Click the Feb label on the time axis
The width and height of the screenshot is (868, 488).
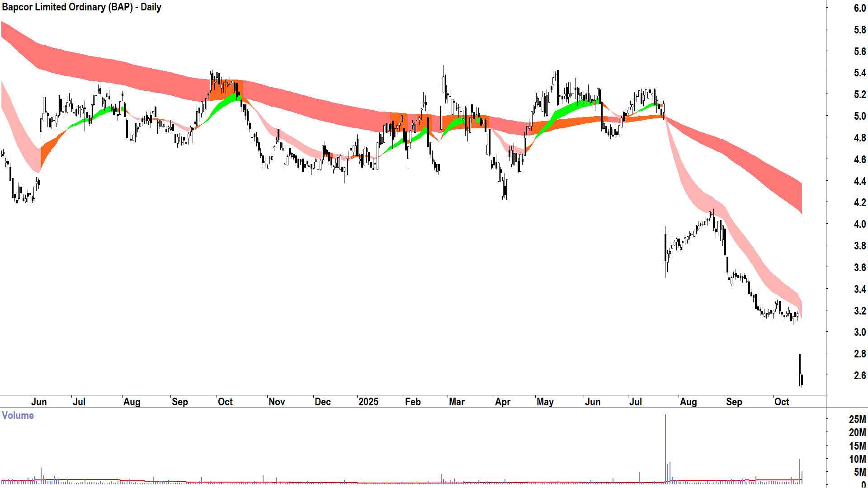(413, 402)
